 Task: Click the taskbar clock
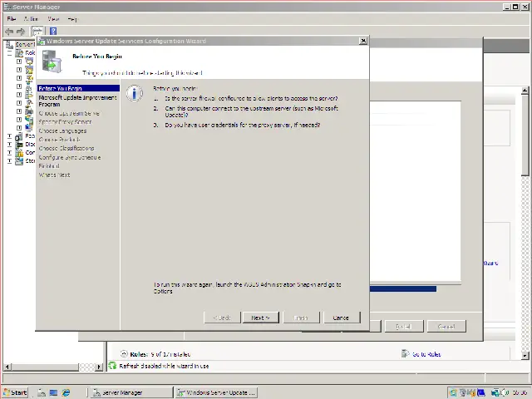coord(520,392)
